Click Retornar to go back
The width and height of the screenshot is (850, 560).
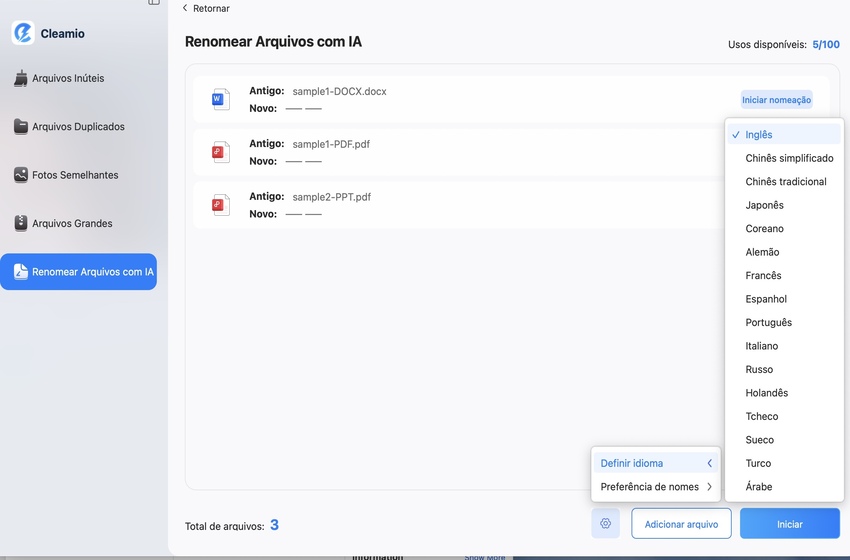point(211,8)
